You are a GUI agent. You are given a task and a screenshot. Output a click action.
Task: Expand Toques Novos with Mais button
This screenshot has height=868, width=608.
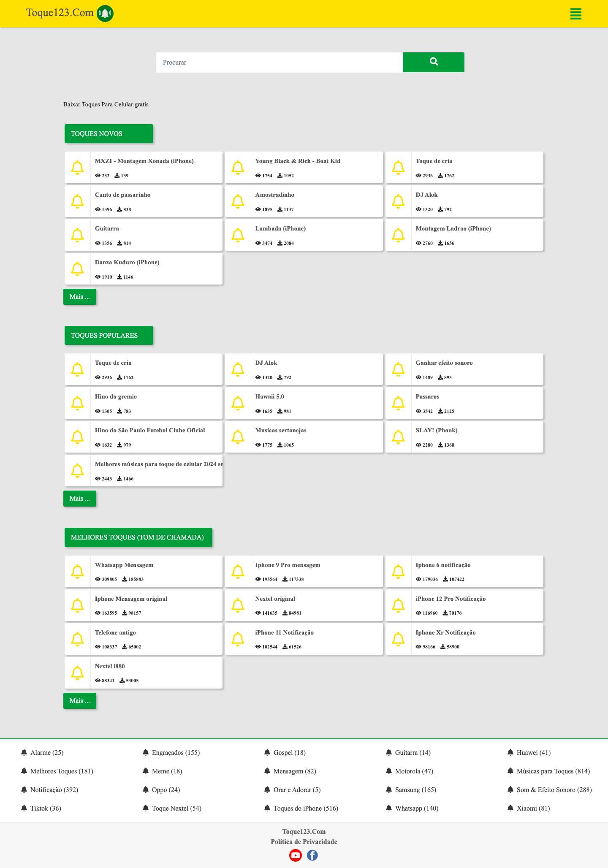79,297
